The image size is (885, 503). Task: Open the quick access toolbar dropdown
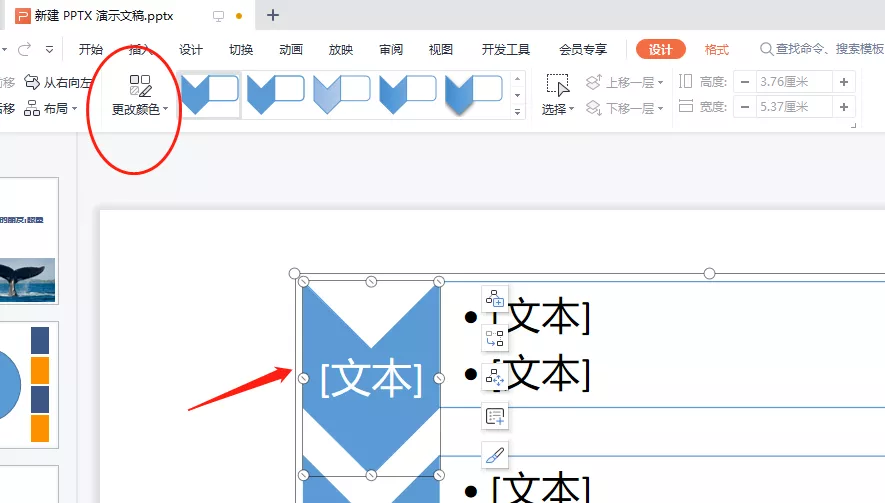(x=50, y=50)
